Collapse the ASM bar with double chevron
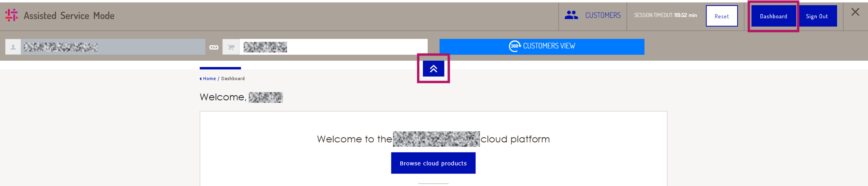 coord(433,69)
